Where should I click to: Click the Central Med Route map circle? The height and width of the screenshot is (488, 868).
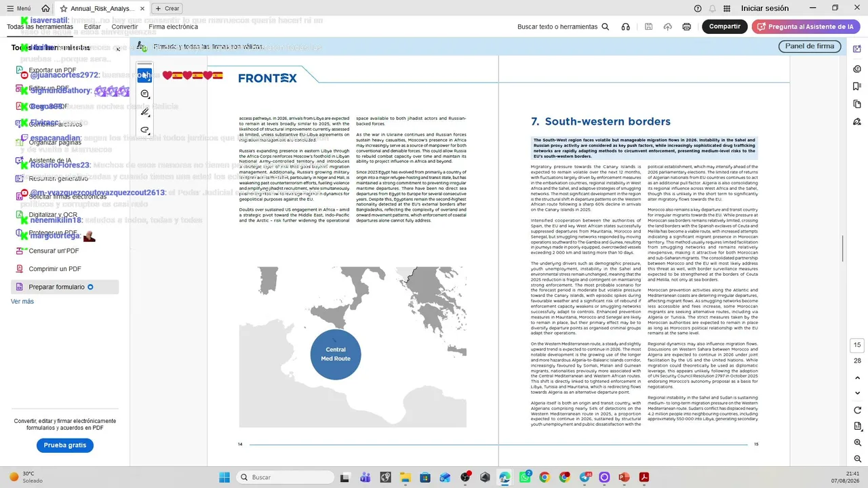tap(336, 354)
